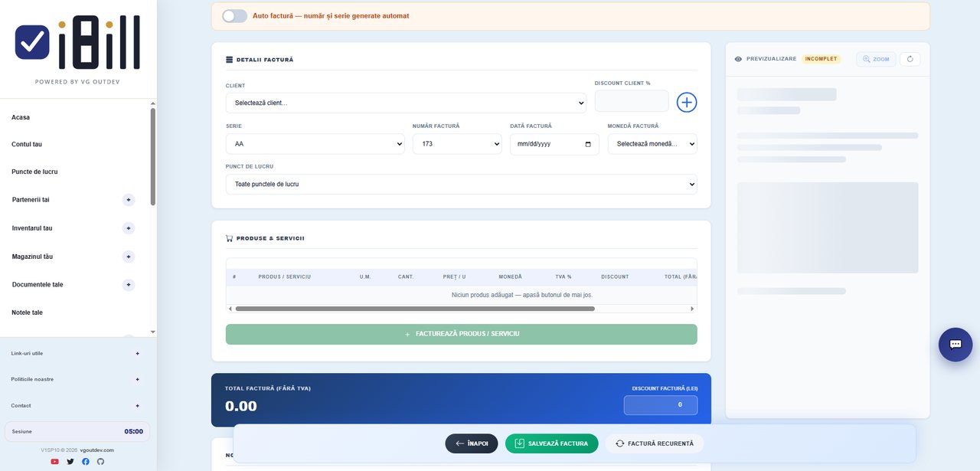This screenshot has height=471, width=980.
Task: Select Partenerii tai menu label
Action: tap(31, 200)
